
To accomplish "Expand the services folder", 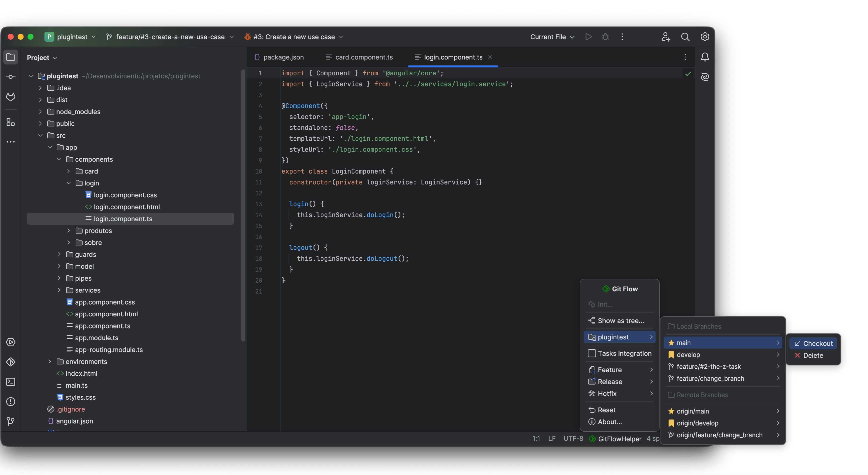I will click(59, 290).
